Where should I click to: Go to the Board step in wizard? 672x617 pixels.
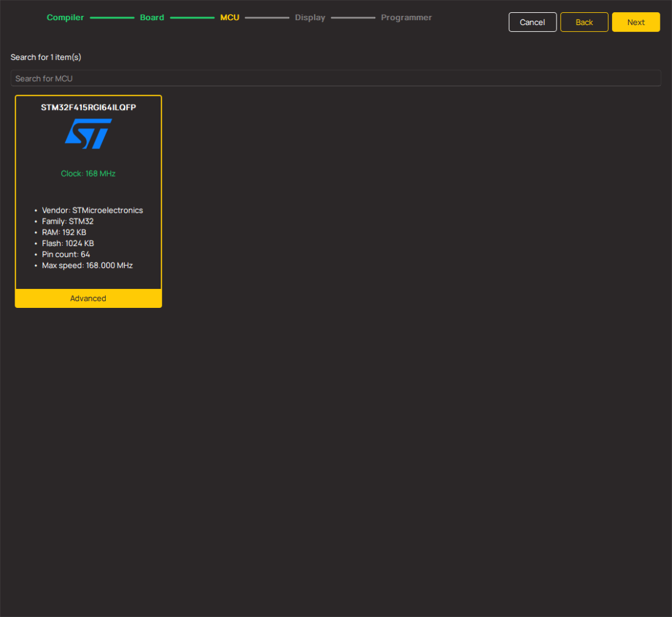[152, 18]
